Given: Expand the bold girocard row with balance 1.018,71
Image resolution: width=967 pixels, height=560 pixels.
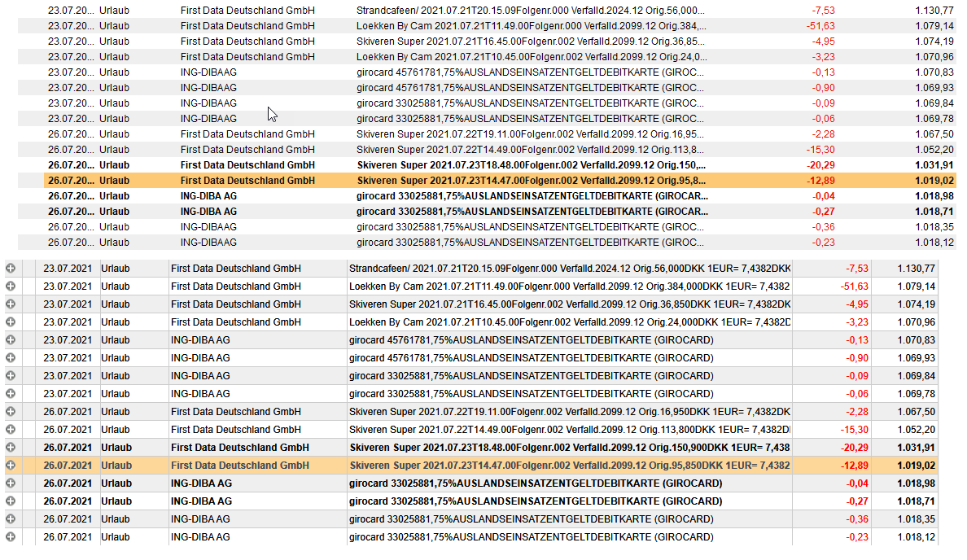Looking at the screenshot, I should 11,501.
